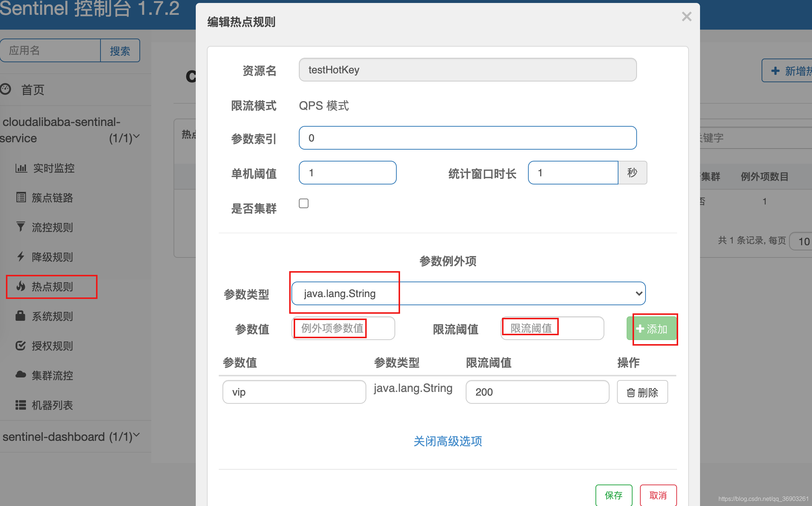Click the plus icon on 添加 button

click(640, 329)
